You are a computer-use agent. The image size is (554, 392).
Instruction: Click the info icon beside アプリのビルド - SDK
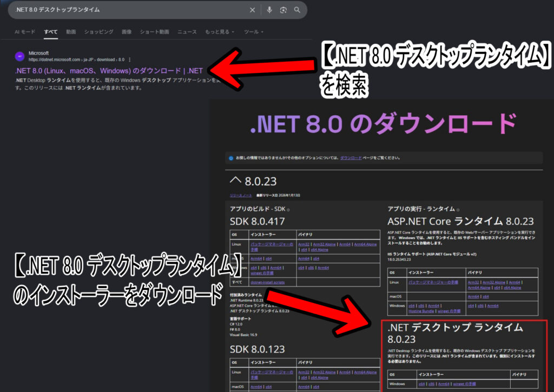288,210
